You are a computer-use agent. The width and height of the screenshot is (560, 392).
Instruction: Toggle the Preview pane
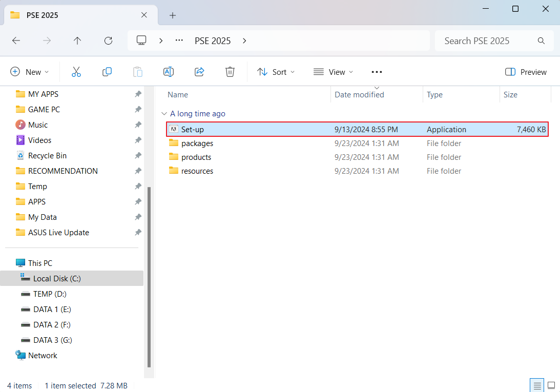point(526,72)
